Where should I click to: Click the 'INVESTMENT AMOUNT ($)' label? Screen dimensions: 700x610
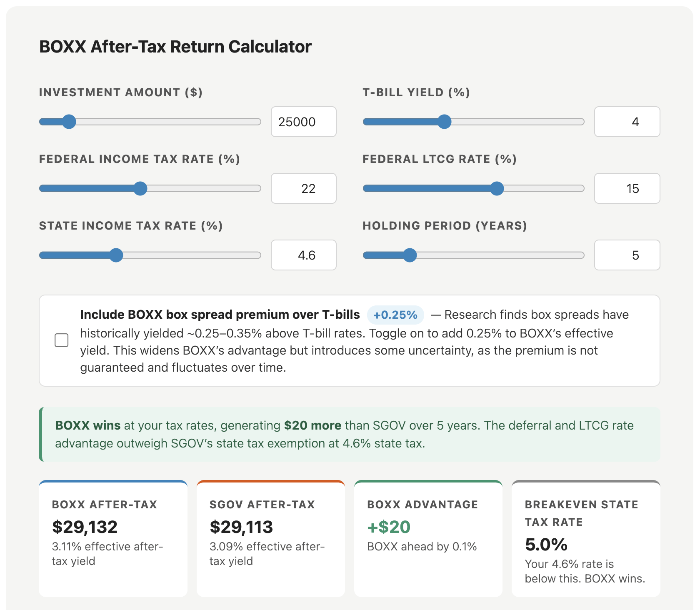(121, 92)
